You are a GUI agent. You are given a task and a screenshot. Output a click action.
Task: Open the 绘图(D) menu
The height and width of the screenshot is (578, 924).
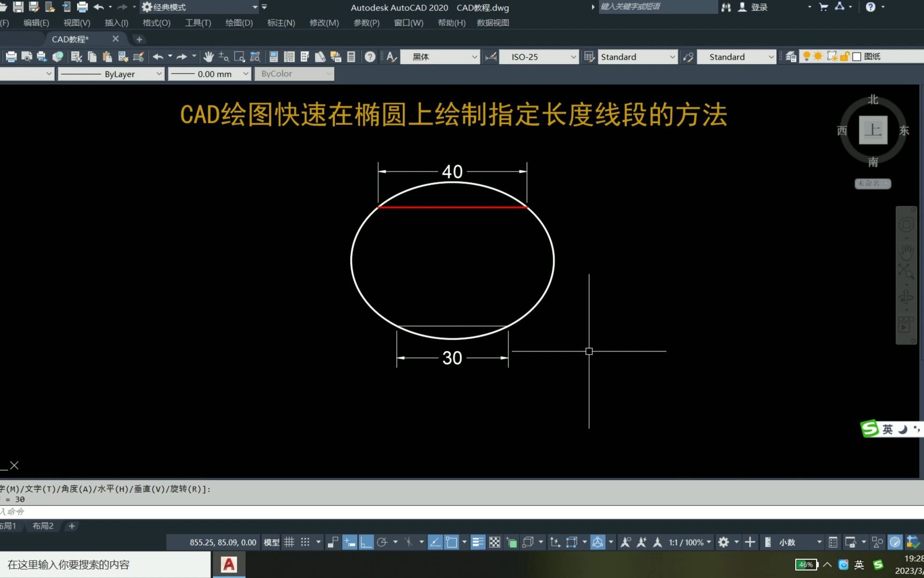(x=239, y=22)
